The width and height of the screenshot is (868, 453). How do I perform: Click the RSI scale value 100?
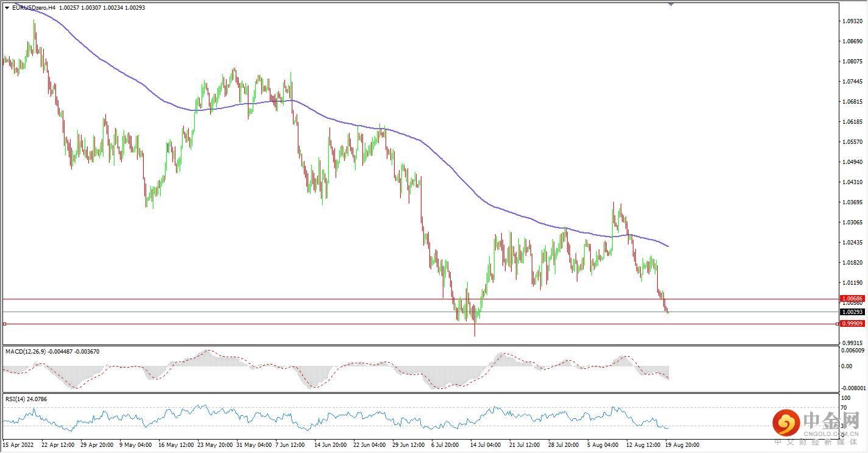(845, 398)
